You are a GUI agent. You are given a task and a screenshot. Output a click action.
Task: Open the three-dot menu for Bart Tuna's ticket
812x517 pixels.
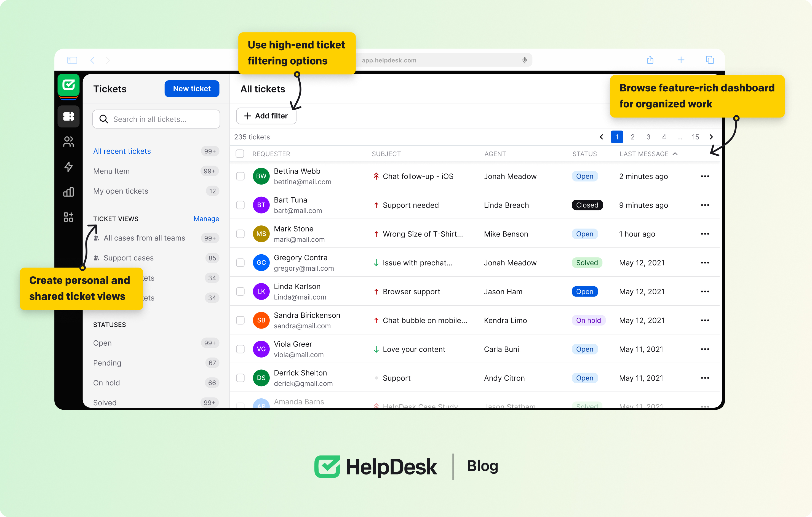click(705, 205)
